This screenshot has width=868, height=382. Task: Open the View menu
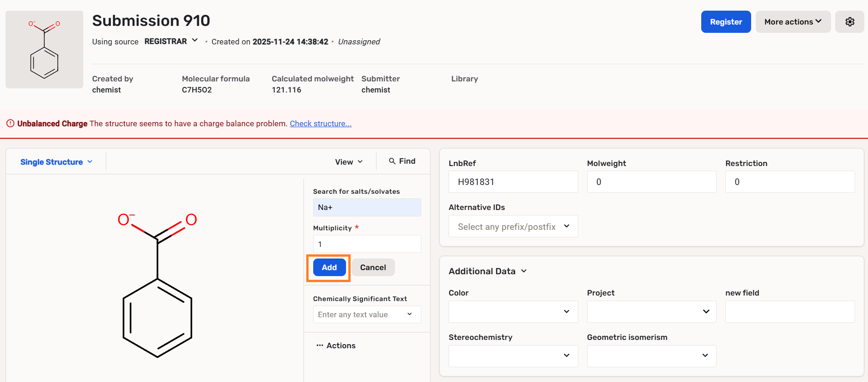click(349, 162)
